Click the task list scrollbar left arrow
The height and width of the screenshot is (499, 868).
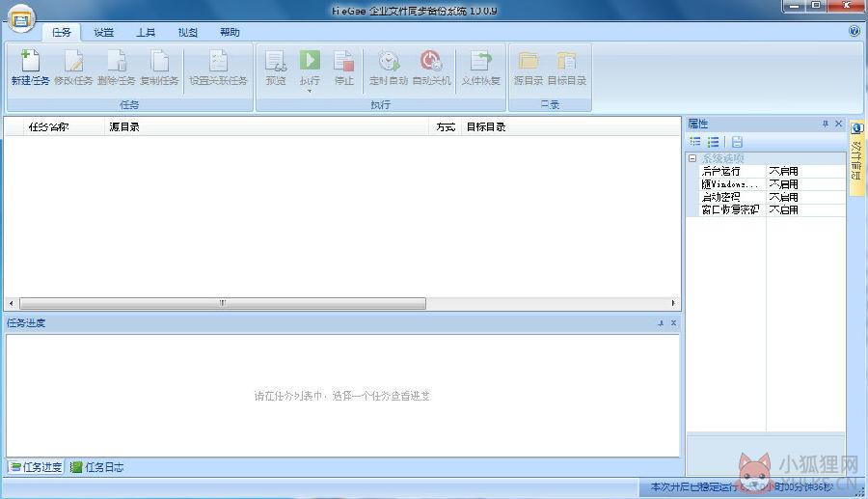tap(11, 303)
